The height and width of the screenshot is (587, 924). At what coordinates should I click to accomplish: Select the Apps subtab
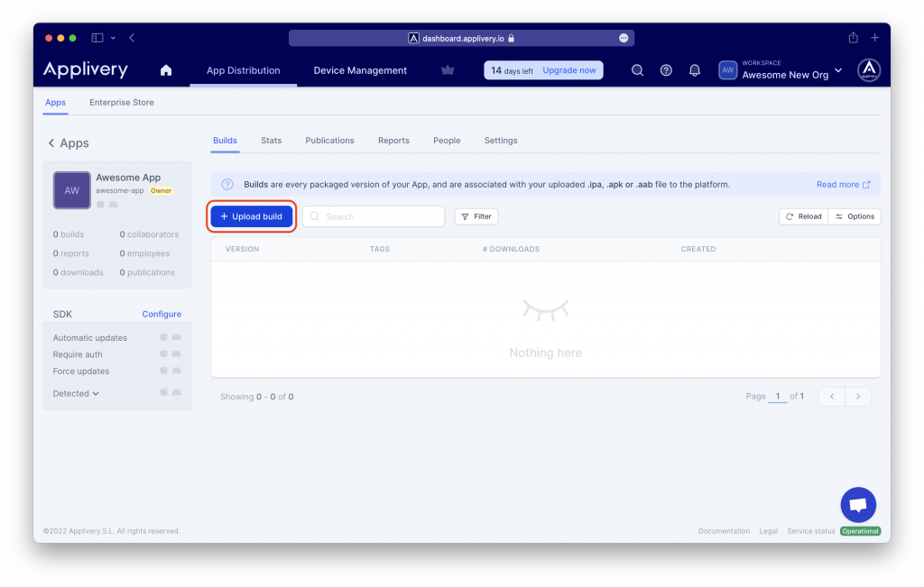(x=55, y=103)
